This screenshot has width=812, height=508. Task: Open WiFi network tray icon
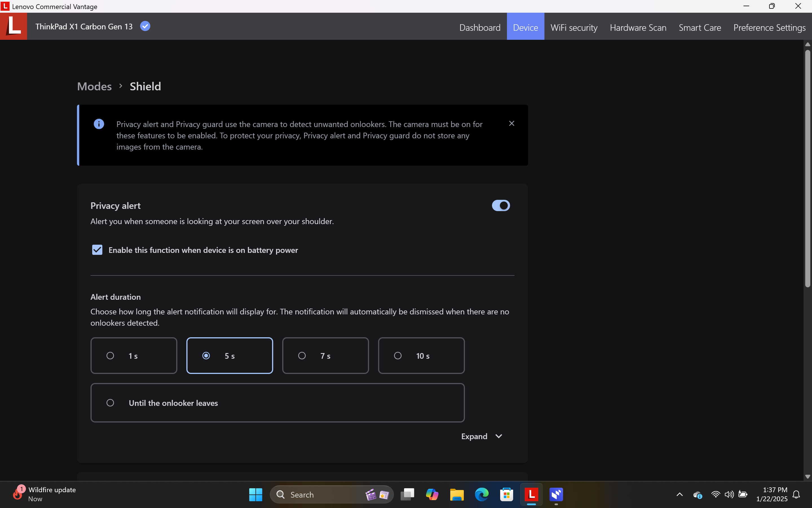click(715, 494)
